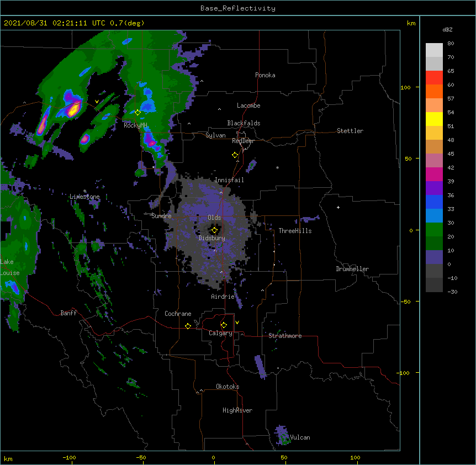
Task: Click the Innisfail city label
Action: pyautogui.click(x=229, y=180)
